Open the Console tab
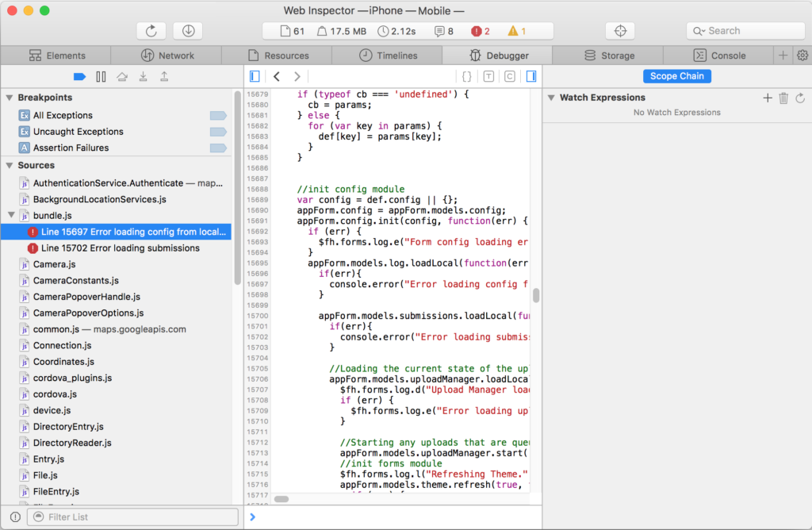This screenshot has width=812, height=530. tap(719, 56)
